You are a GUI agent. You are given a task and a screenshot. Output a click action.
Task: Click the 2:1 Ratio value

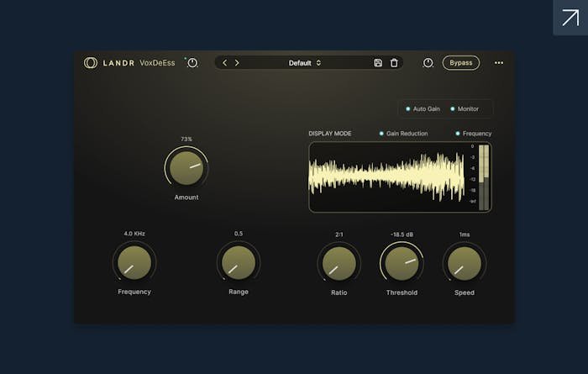coord(339,234)
